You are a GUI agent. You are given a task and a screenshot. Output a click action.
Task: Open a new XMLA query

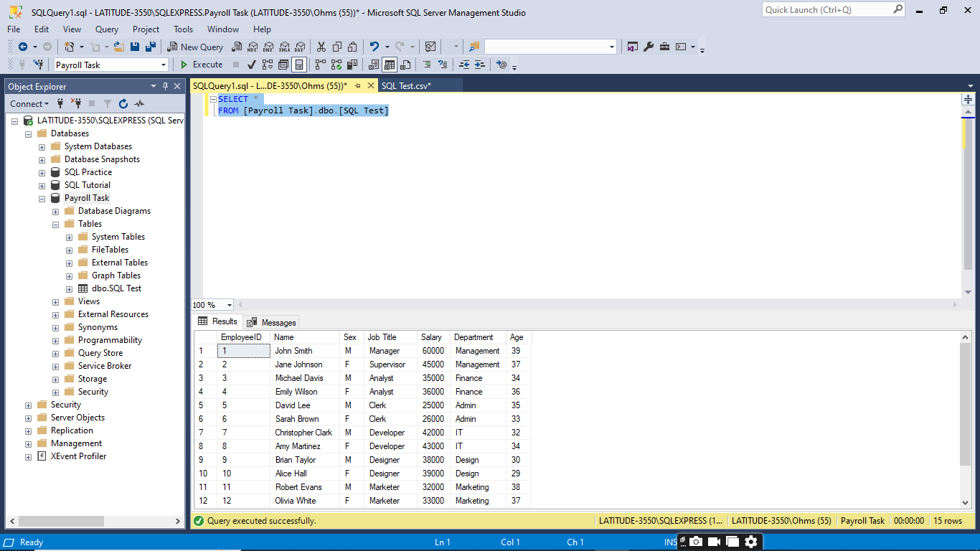pos(284,47)
